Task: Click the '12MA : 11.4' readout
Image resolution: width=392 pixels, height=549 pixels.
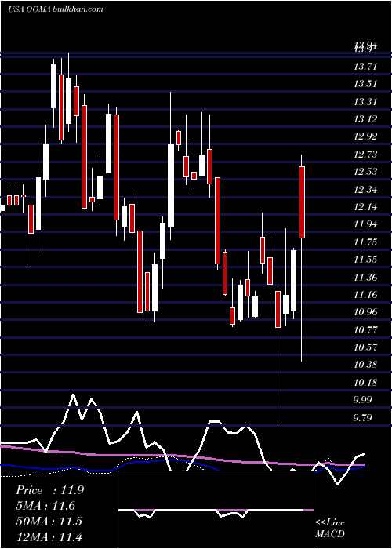Action: (x=49, y=536)
